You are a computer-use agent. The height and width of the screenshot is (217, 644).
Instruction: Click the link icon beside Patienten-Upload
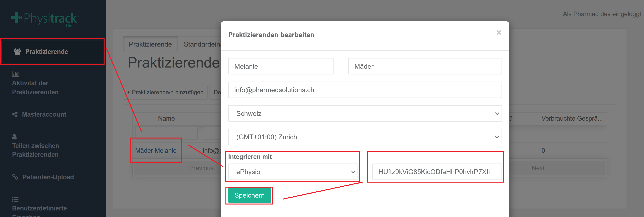(x=15, y=177)
